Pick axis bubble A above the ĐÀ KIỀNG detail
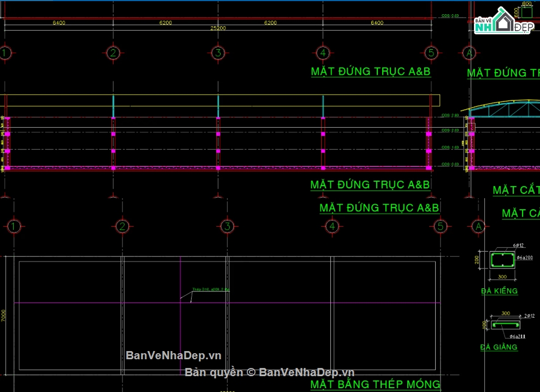Viewport: 540px width, 392px height. [x=479, y=226]
